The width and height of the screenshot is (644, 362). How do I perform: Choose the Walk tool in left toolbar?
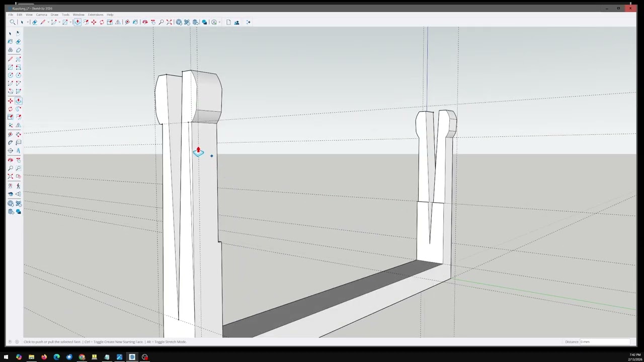[x=18, y=186]
